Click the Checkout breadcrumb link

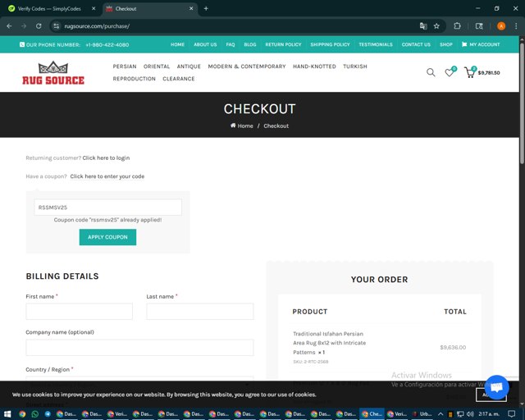[x=276, y=126]
